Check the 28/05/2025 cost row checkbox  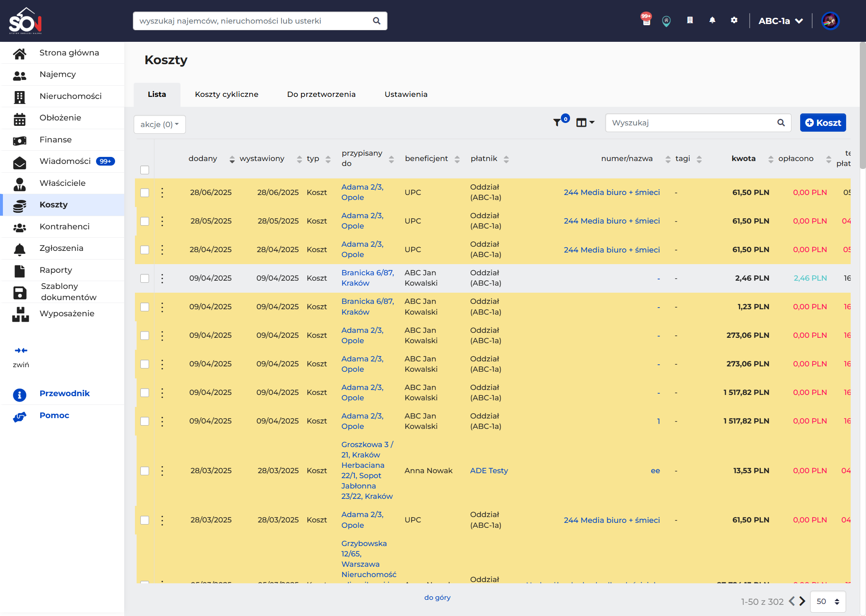[144, 221]
